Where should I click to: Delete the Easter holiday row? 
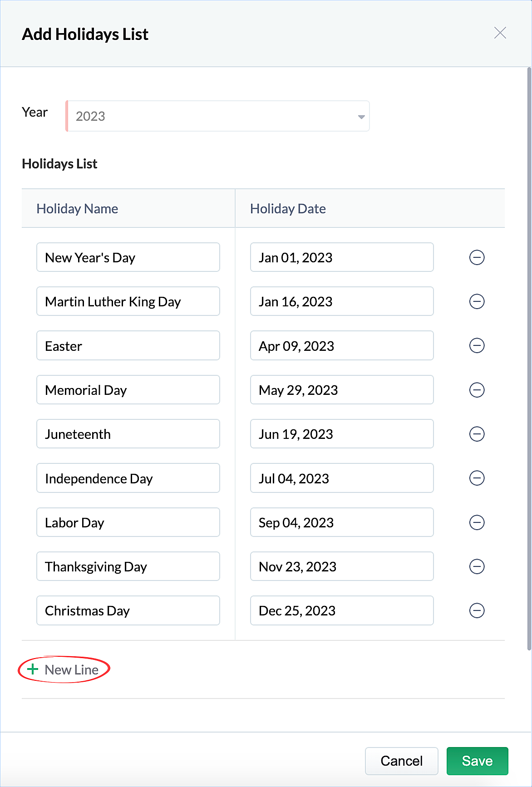pyautogui.click(x=477, y=345)
